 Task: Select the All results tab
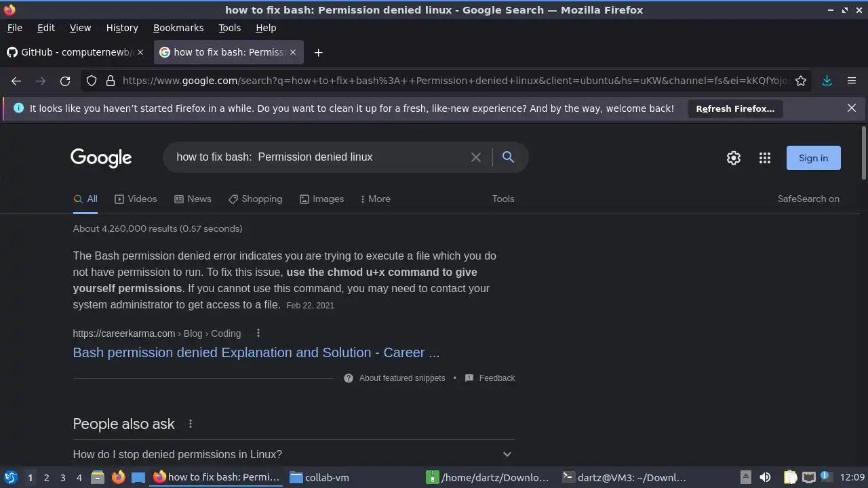pyautogui.click(x=85, y=199)
